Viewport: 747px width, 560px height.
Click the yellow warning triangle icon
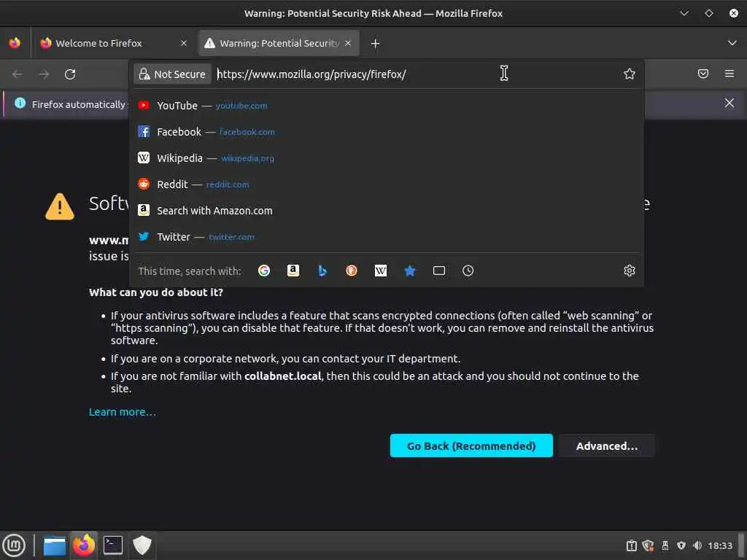coord(60,206)
